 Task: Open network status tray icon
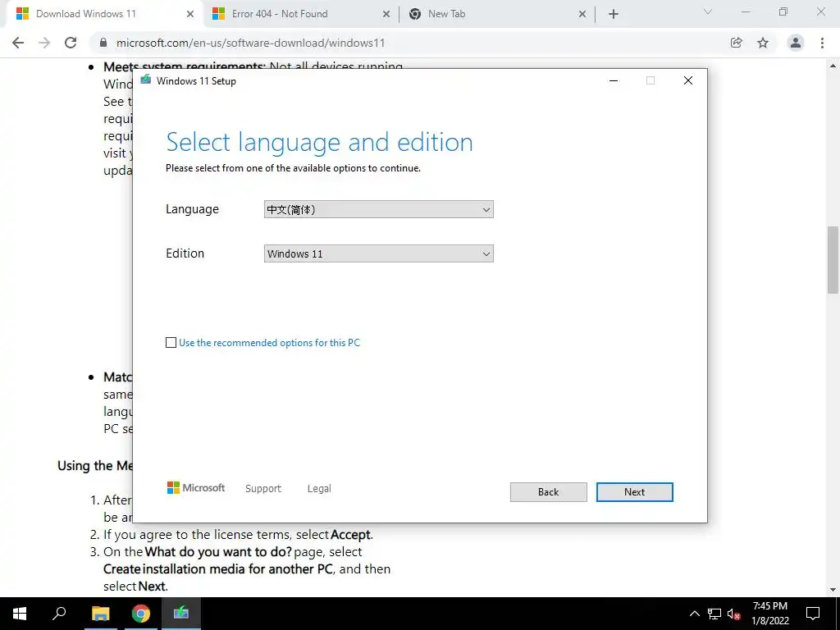[714, 614]
